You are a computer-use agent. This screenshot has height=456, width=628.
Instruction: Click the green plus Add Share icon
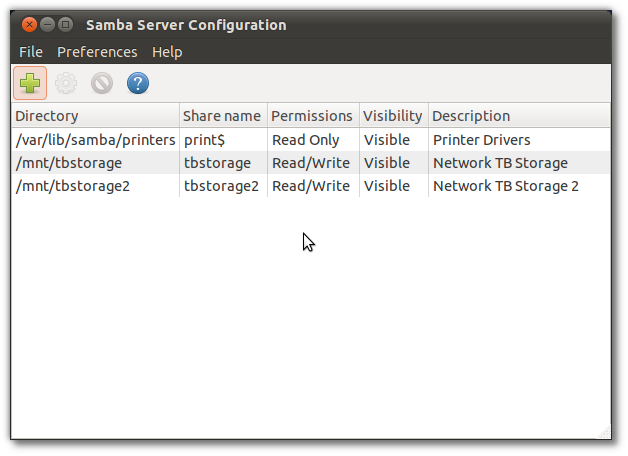pyautogui.click(x=30, y=83)
